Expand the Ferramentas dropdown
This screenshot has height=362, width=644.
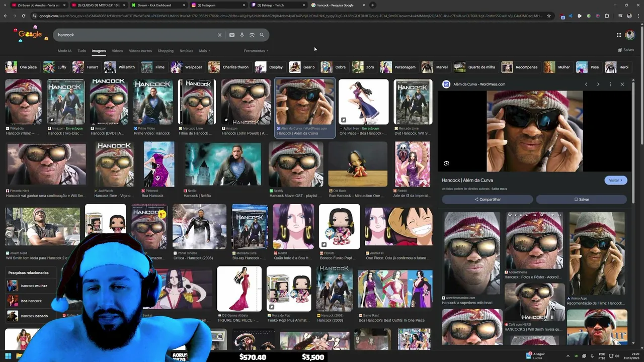tap(256, 51)
